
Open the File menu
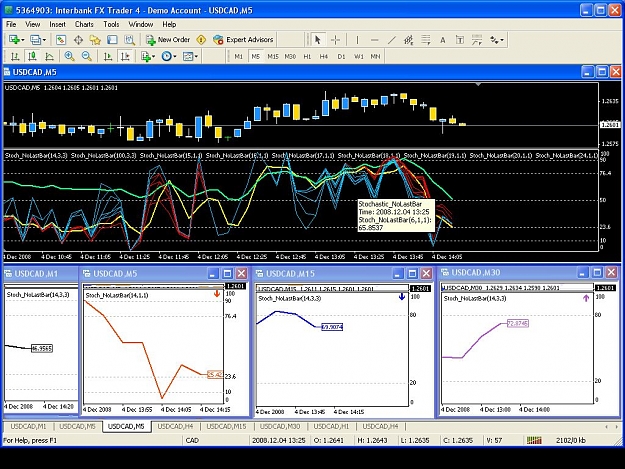pyautogui.click(x=11, y=24)
